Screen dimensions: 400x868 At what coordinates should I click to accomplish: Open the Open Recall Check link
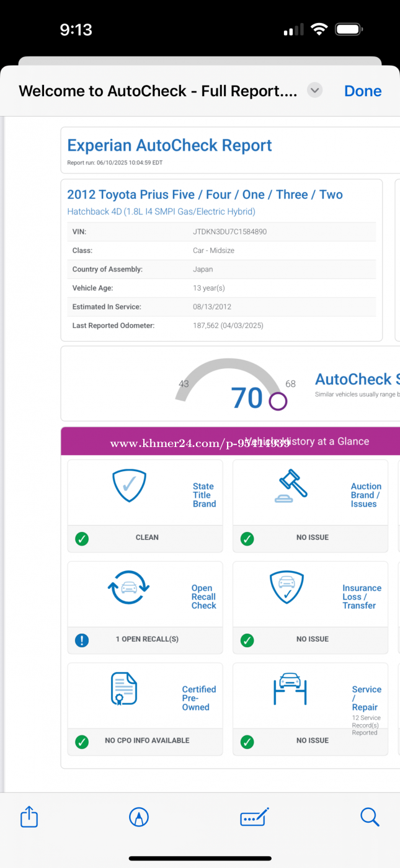(x=203, y=597)
